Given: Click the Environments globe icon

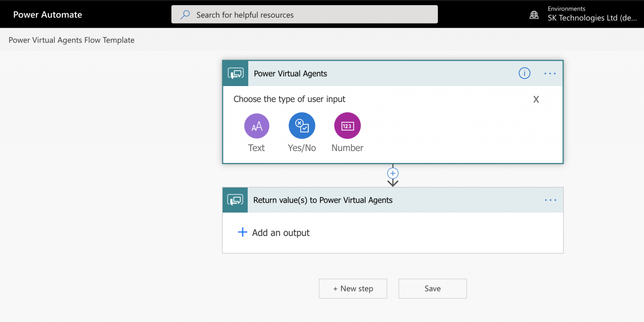Looking at the screenshot, I should [x=534, y=14].
